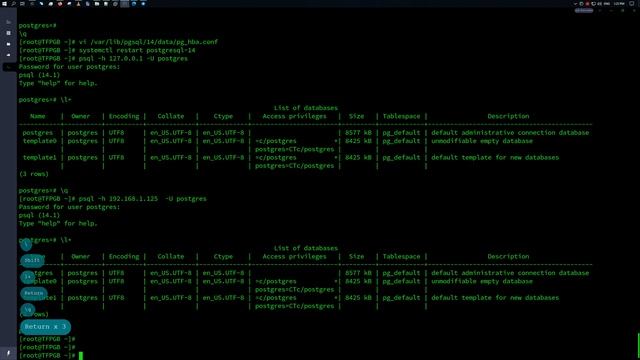Open the red taskbar app icon
The height and width of the screenshot is (360, 640).
pyautogui.click(x=60, y=4)
